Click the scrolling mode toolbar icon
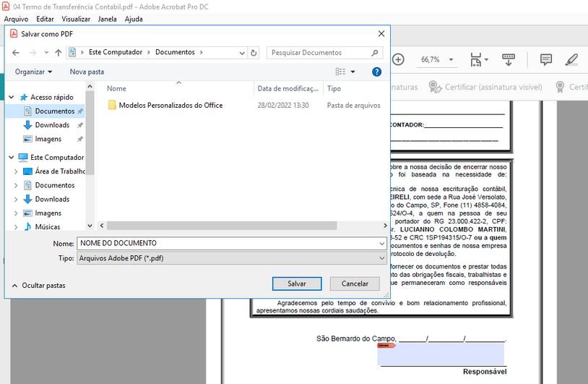Image resolution: width=588 pixels, height=384 pixels. (x=508, y=59)
